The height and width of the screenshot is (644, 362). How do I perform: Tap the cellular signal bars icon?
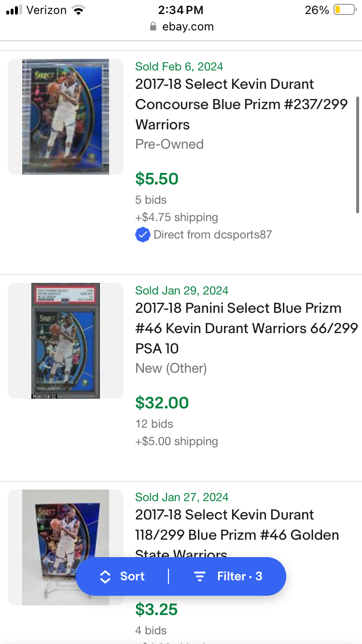coord(14,10)
